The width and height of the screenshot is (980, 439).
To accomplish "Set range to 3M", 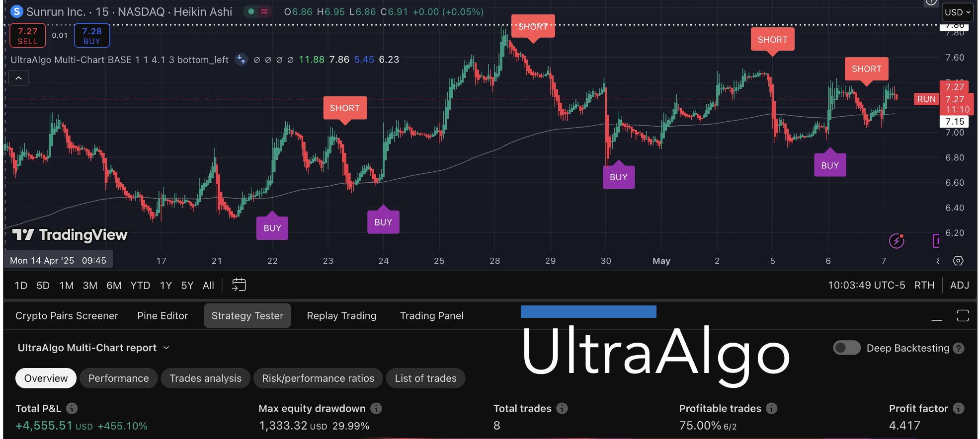I will point(90,286).
